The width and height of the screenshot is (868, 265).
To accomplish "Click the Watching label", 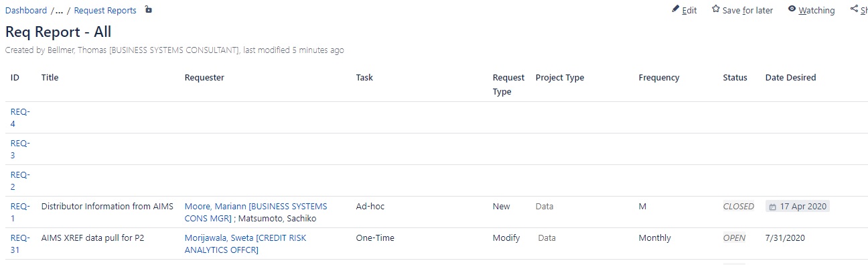I will coord(816,10).
